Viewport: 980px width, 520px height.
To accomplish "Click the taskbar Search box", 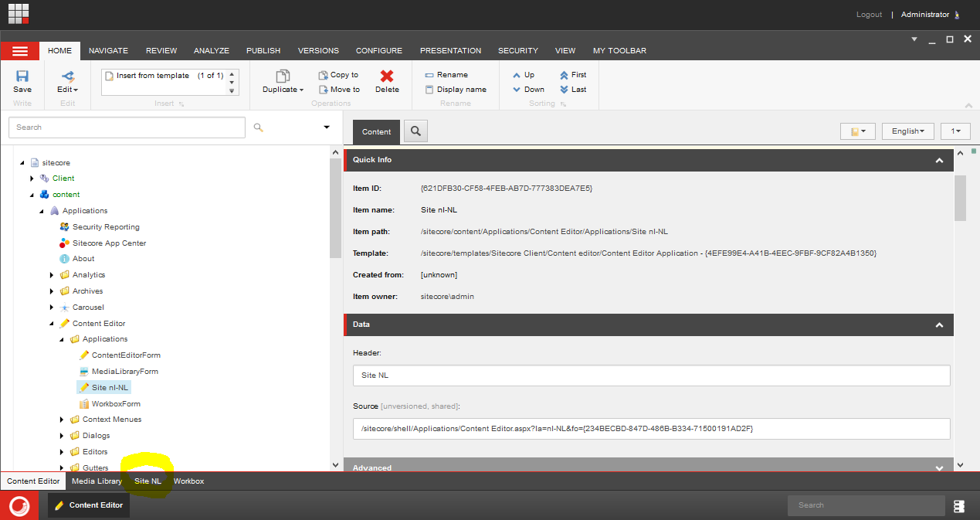I will pos(866,505).
